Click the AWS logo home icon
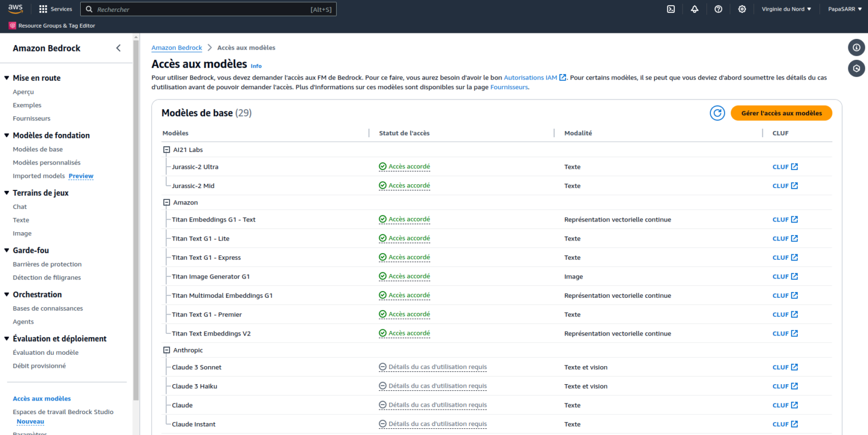Viewport: 868px width, 435px height. coord(15,8)
